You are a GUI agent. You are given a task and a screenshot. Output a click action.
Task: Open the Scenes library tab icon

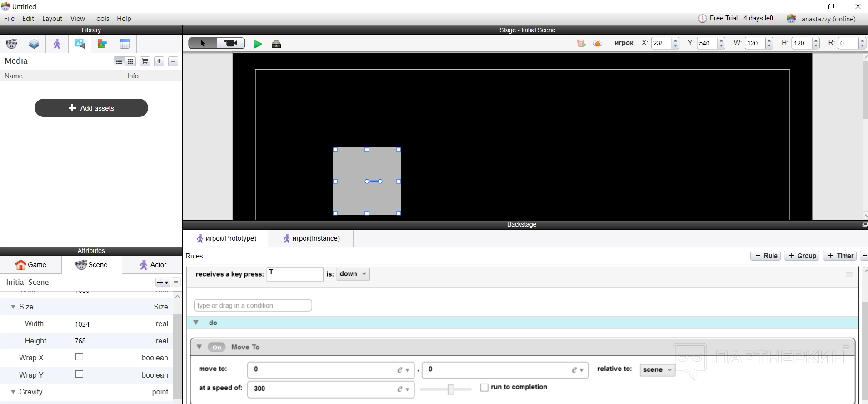12,44
